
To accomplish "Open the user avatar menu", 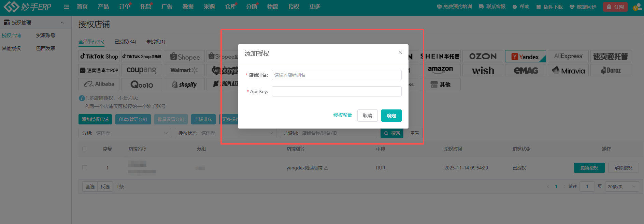I will coord(637,7).
